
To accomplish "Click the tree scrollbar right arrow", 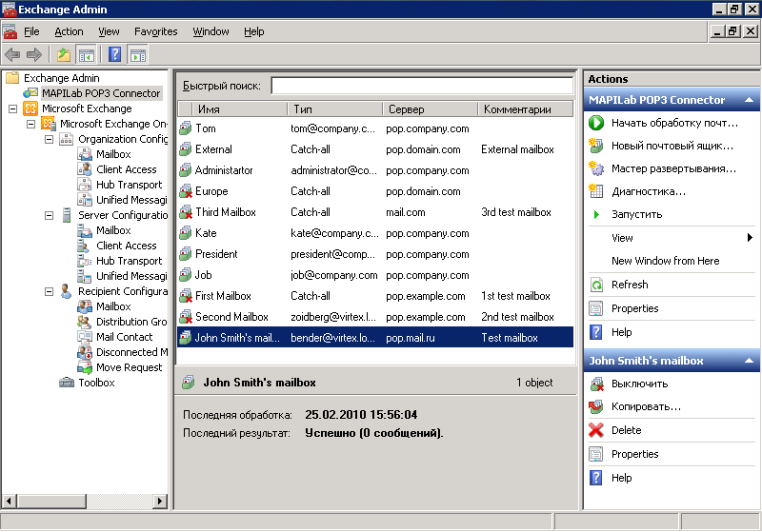I will click(159, 501).
